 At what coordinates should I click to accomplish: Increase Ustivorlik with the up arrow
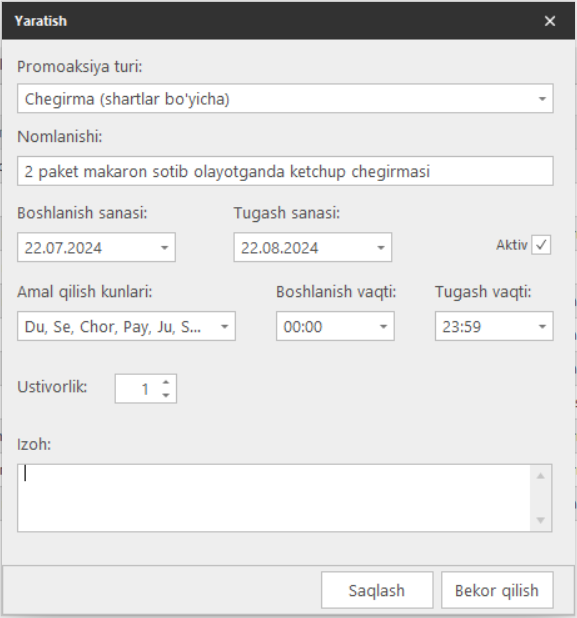coord(166,382)
